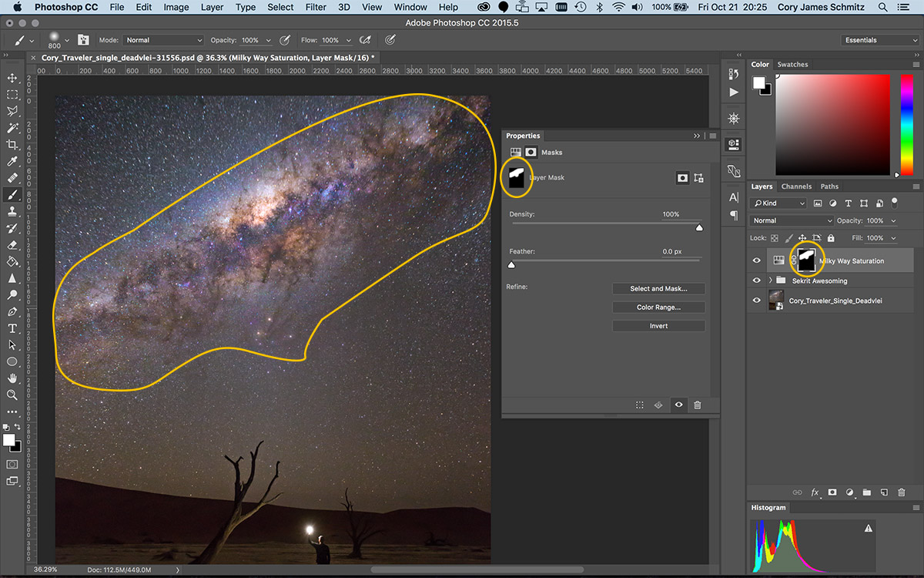
Task: Open the Character panel icon
Action: click(733, 197)
